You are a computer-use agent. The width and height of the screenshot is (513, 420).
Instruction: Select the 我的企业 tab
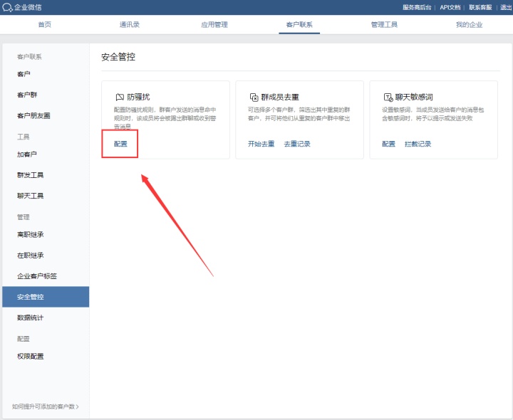(x=469, y=24)
